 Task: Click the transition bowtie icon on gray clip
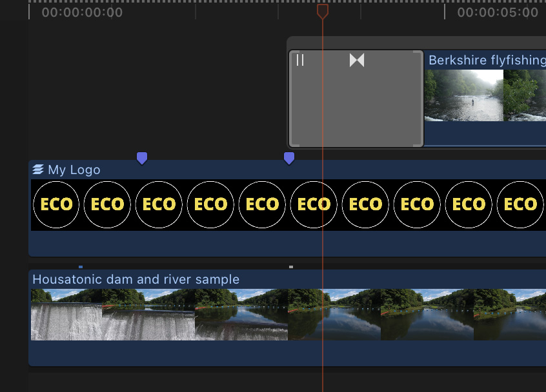point(357,60)
